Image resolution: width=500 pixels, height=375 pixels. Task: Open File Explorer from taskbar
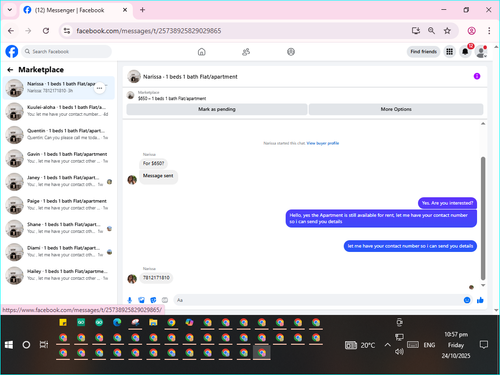pyautogui.click(x=153, y=322)
